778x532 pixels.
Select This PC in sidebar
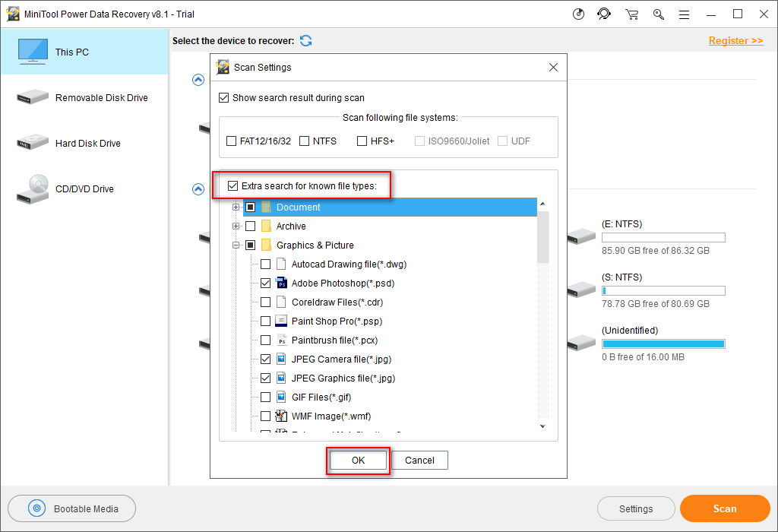click(84, 52)
